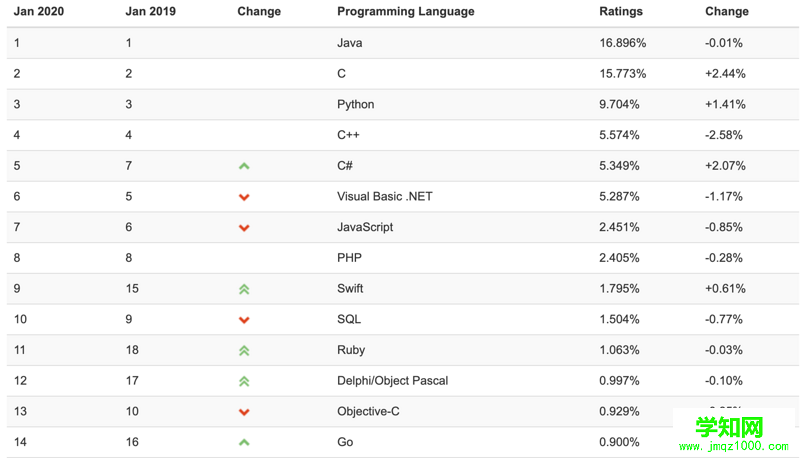The height and width of the screenshot is (458, 800).
Task: Click the double up arrow for Delphi/Object Pascal
Action: pos(244,381)
